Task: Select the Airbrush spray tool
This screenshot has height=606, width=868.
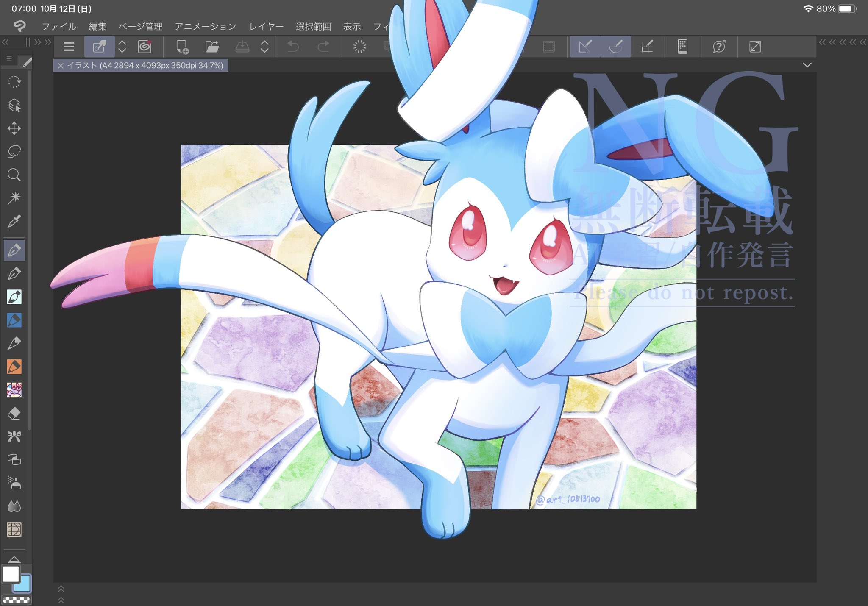Action: (x=14, y=483)
